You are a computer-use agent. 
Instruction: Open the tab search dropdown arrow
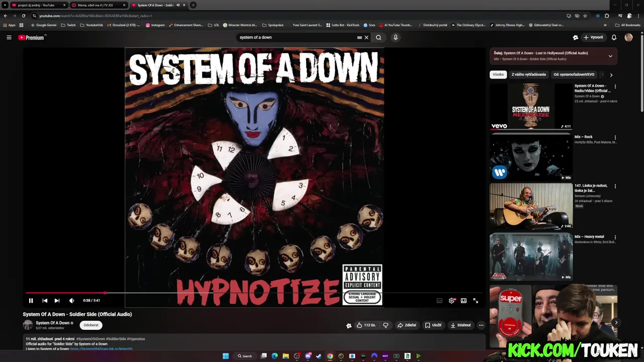tap(5, 5)
